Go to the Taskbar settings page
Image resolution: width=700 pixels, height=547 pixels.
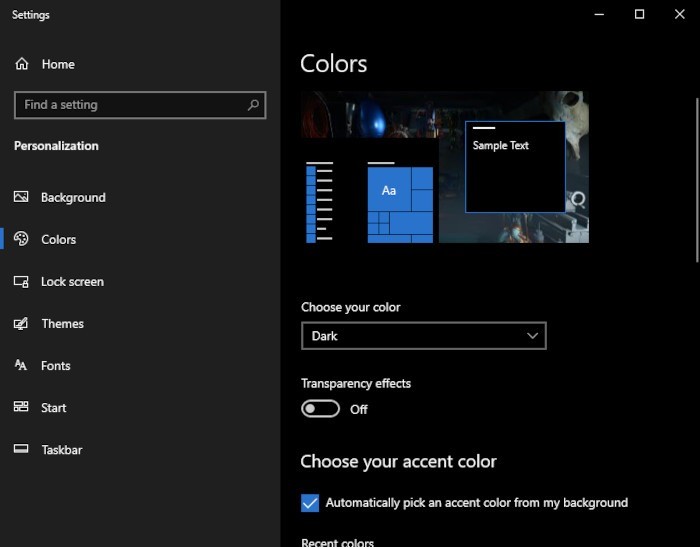pyautogui.click(x=61, y=450)
